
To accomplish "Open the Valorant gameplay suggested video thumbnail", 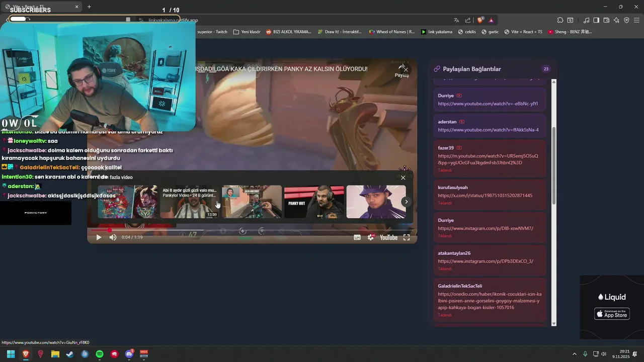I will click(x=252, y=202).
